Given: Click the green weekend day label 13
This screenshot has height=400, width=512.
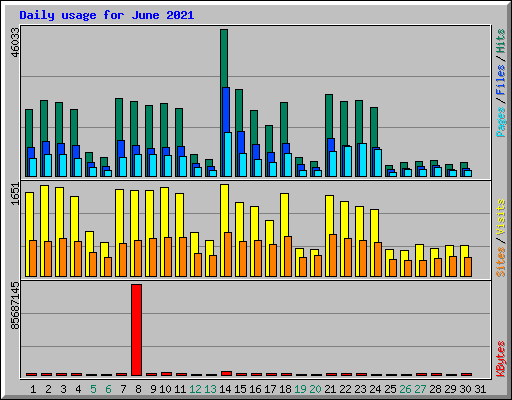Looking at the screenshot, I should (x=210, y=389).
